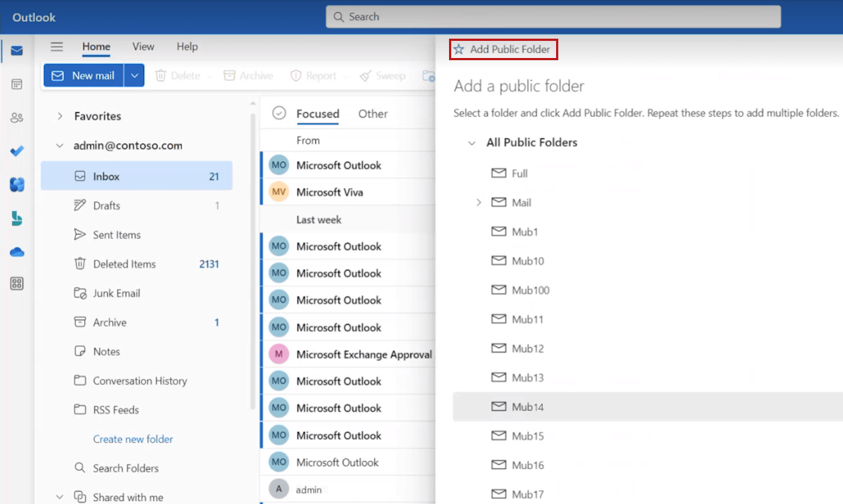The image size is (843, 504).
Task: Click the New mail button
Action: point(83,75)
